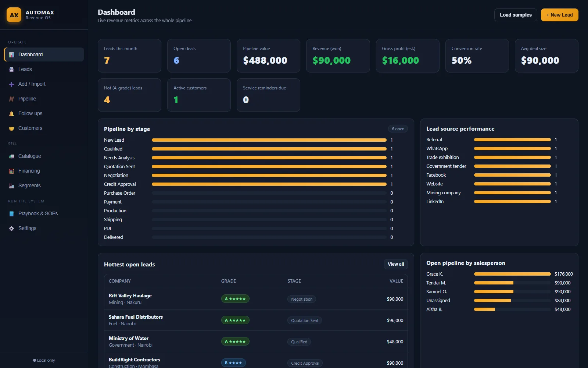Click the Hot (A-grade) leads card
The image size is (588, 368).
click(129, 95)
